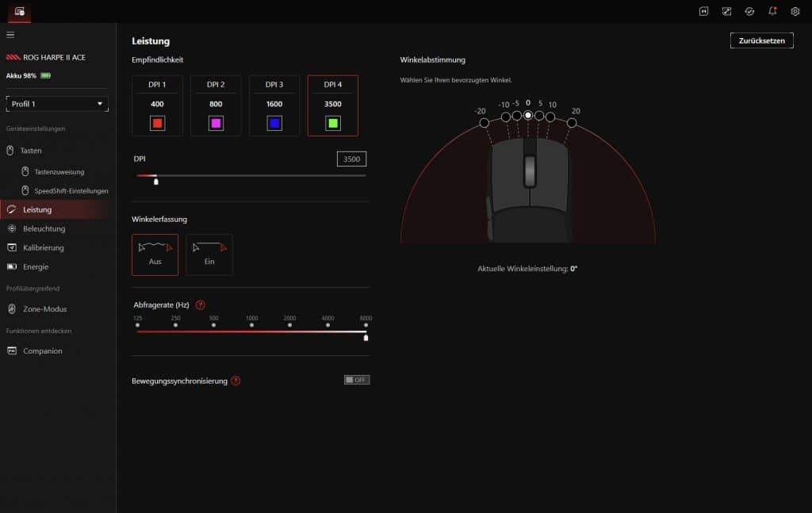This screenshot has height=513, width=812.
Task: Select Leistung in the sidebar
Action: pyautogui.click(x=58, y=209)
